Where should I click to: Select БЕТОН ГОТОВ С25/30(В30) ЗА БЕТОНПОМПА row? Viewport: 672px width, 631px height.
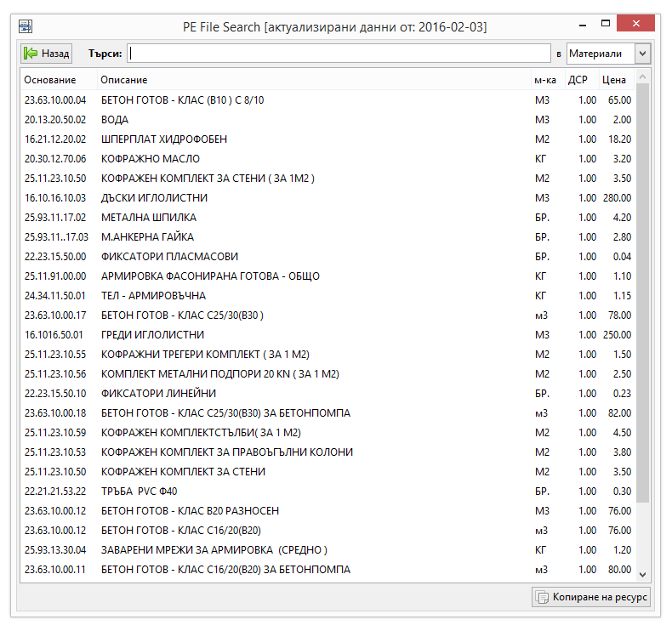coord(327,413)
